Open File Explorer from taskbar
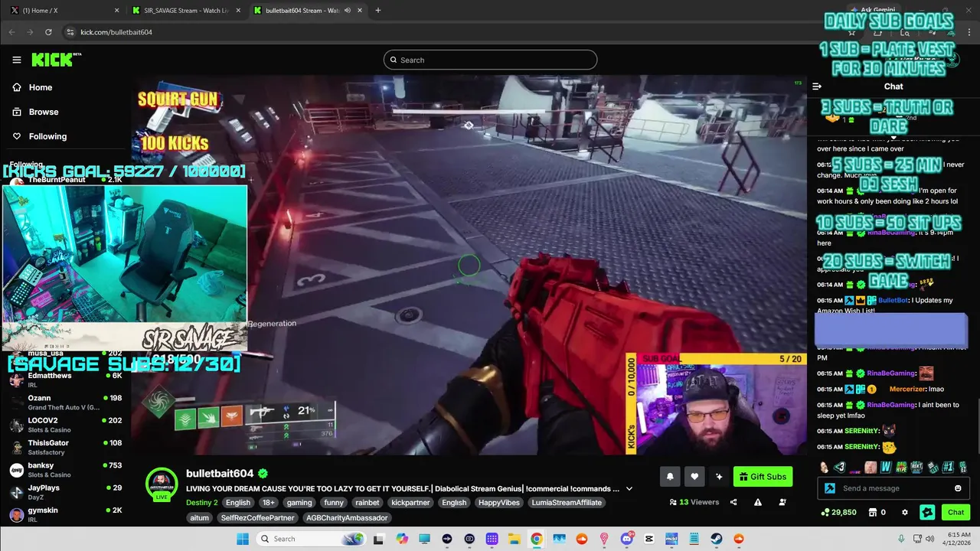 514,539
